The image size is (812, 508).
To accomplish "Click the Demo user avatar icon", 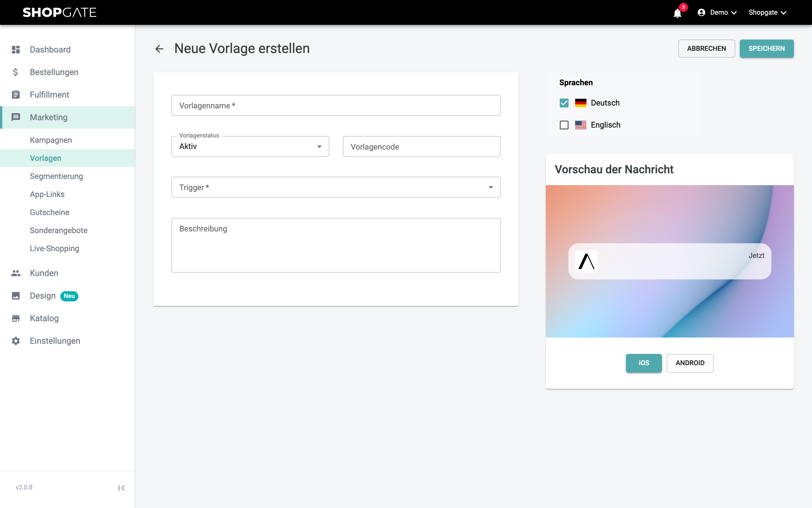I will tap(701, 12).
